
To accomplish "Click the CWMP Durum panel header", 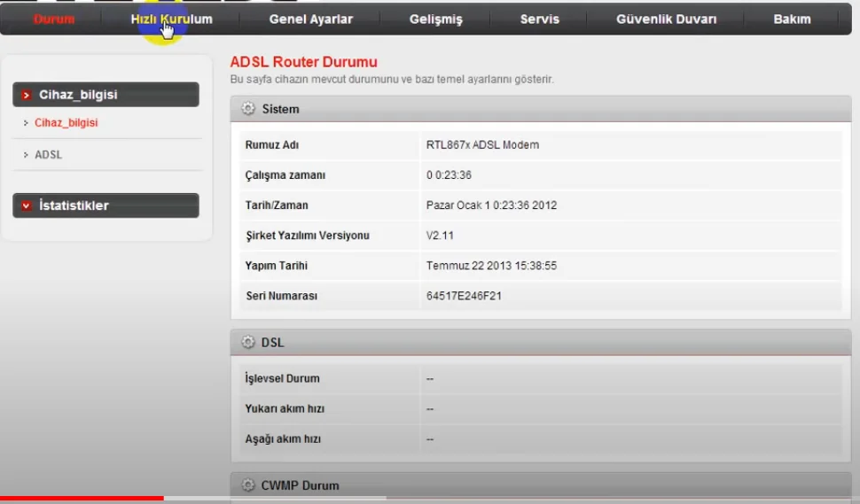I will pos(541,485).
